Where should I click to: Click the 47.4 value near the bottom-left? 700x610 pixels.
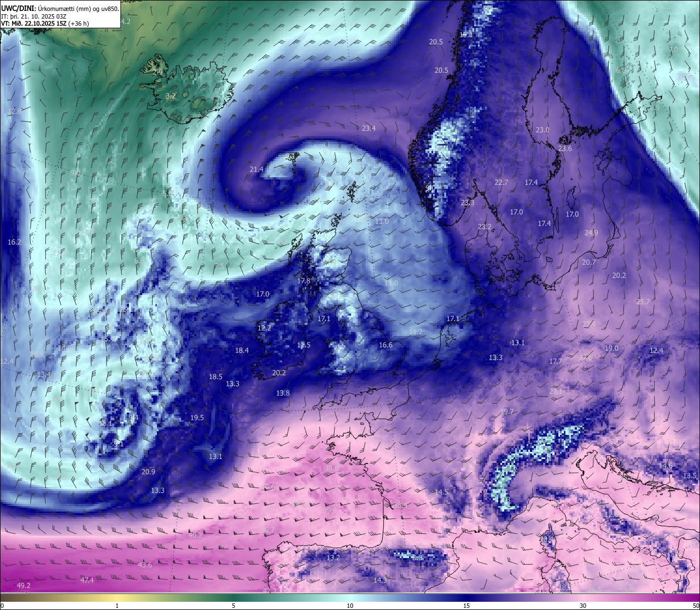click(x=87, y=580)
